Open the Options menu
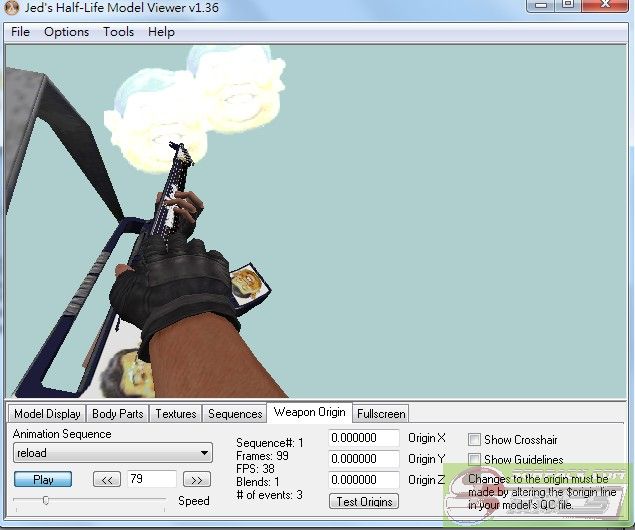This screenshot has width=635, height=530. [x=66, y=32]
